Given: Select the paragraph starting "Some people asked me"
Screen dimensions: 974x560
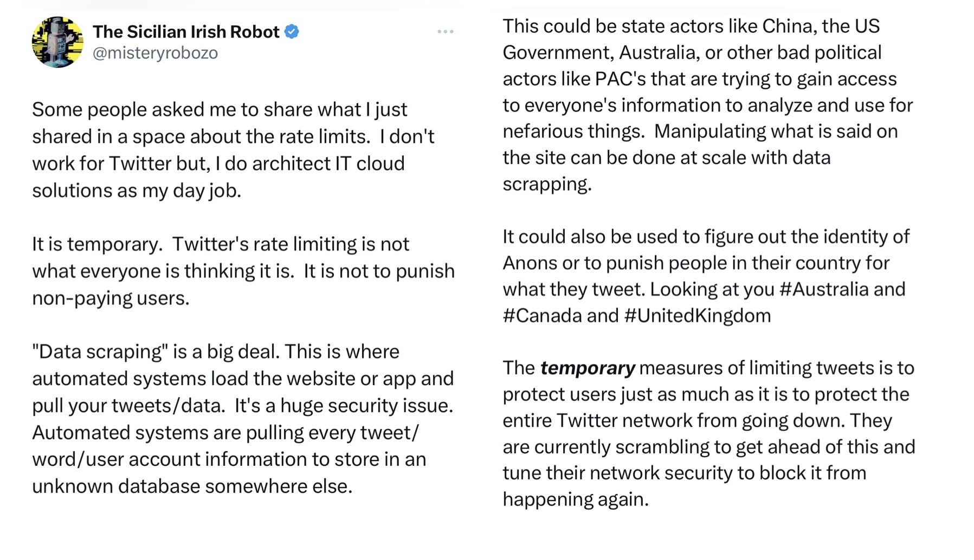Looking at the screenshot, I should pos(234,150).
